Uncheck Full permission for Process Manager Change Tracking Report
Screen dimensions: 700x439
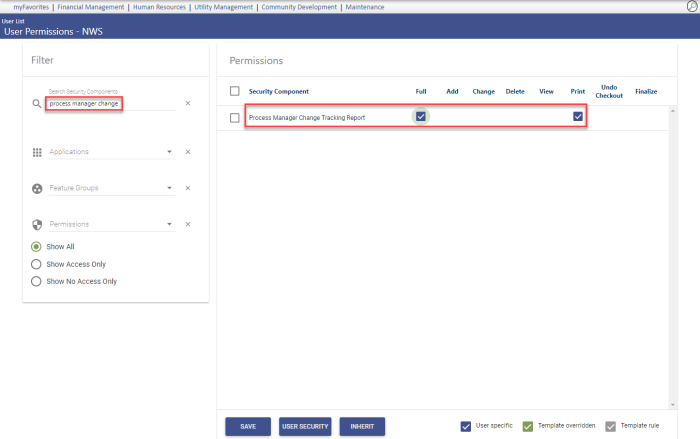click(x=421, y=117)
